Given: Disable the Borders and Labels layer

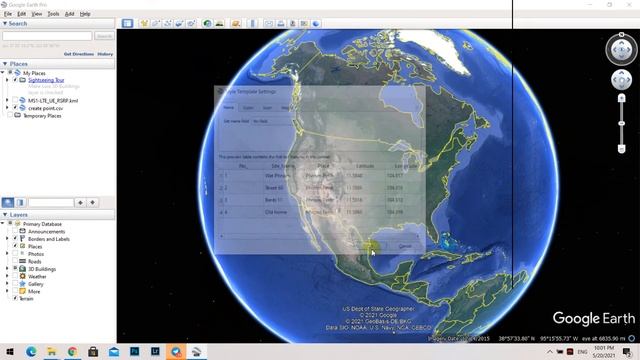Looking at the screenshot, I should (15, 239).
